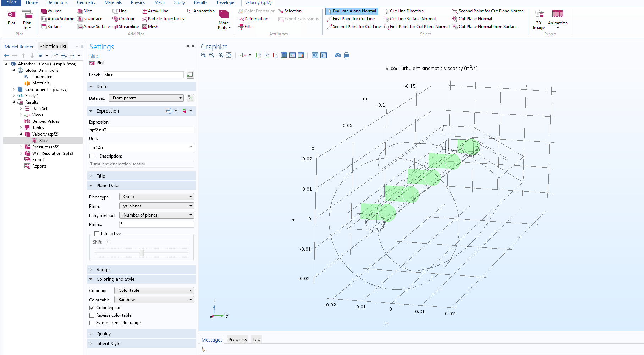The image size is (644, 355).
Task: Click Evaluate Along Normal button
Action: coord(351,11)
